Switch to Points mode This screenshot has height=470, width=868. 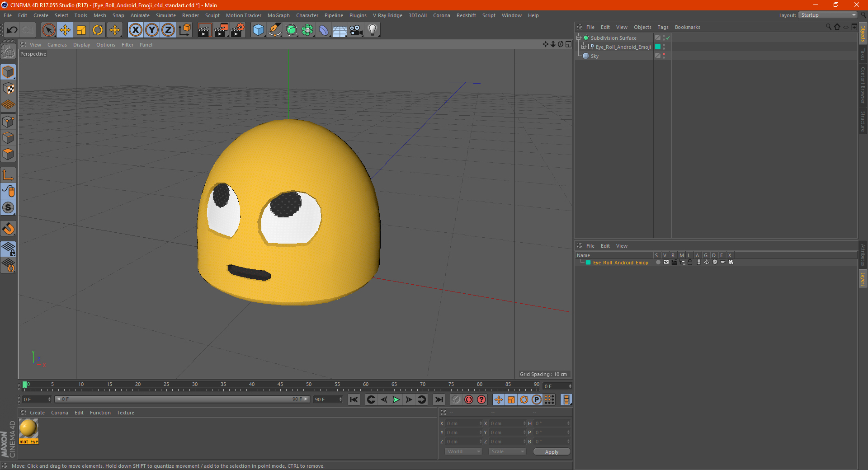[x=9, y=122]
